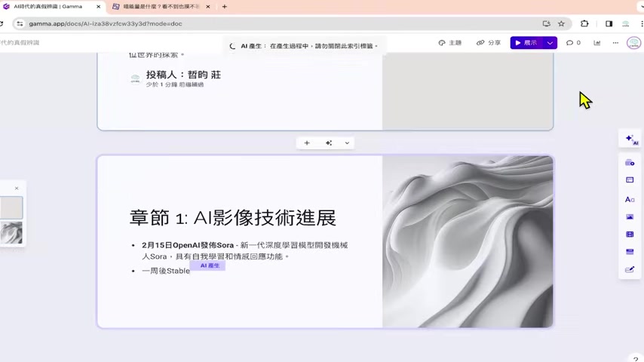
Task: Select the grey wavy card image
Action: 468,241
